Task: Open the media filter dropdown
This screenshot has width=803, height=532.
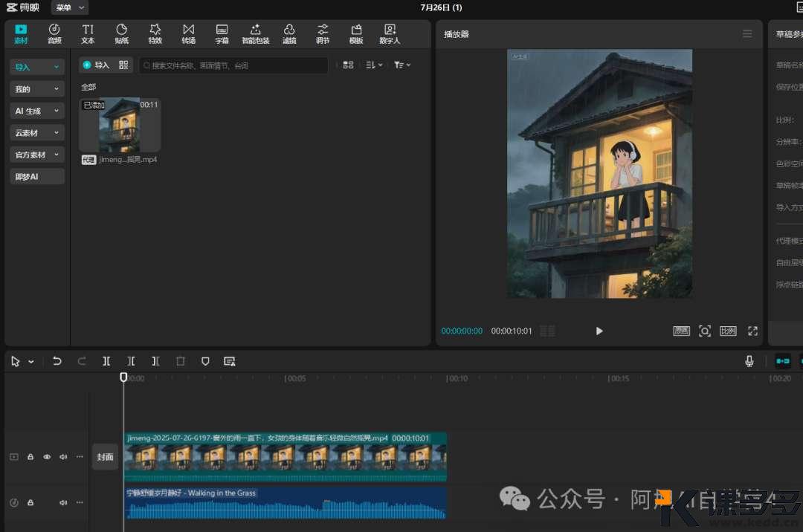Action: click(x=402, y=65)
